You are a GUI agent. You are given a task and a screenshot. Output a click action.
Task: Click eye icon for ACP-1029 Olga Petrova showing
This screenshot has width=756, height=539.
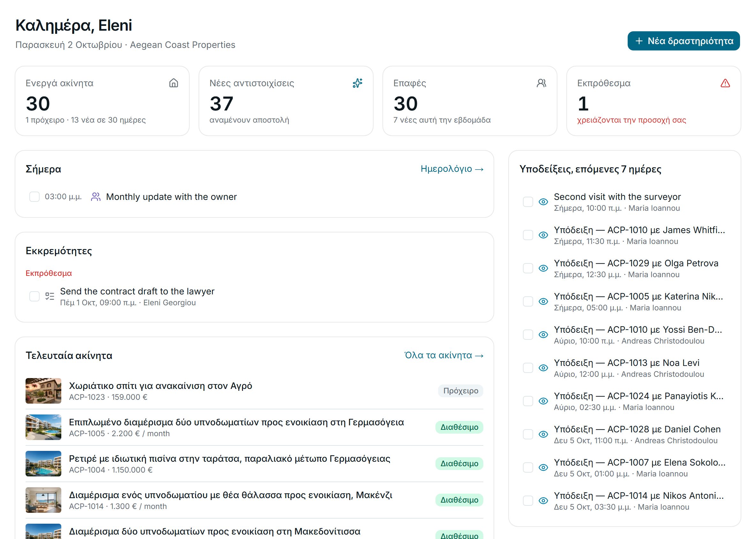point(543,268)
